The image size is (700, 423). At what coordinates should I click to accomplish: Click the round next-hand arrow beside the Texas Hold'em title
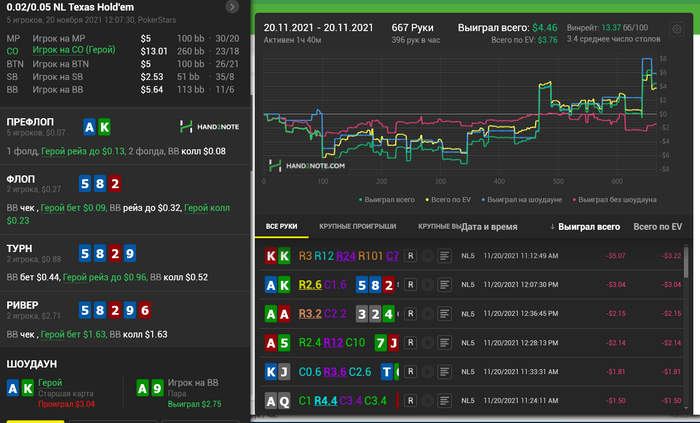pos(232,7)
